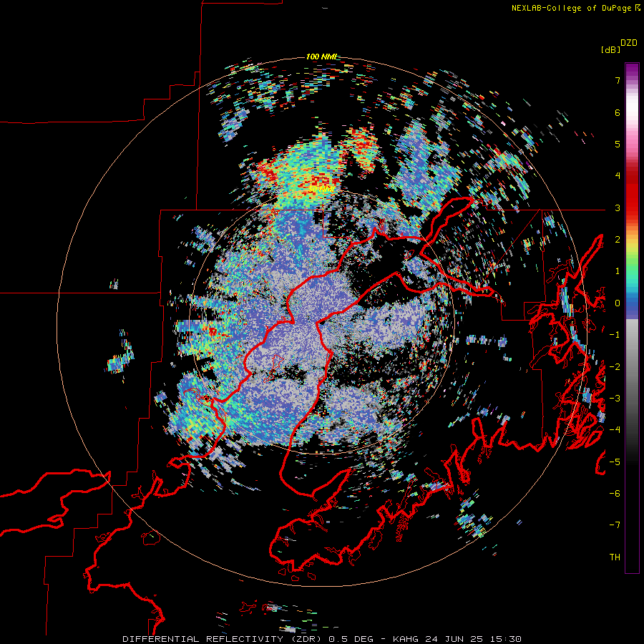The image size is (644, 644).
Task: Click the -1 value on the dB scale
Action: (x=615, y=335)
